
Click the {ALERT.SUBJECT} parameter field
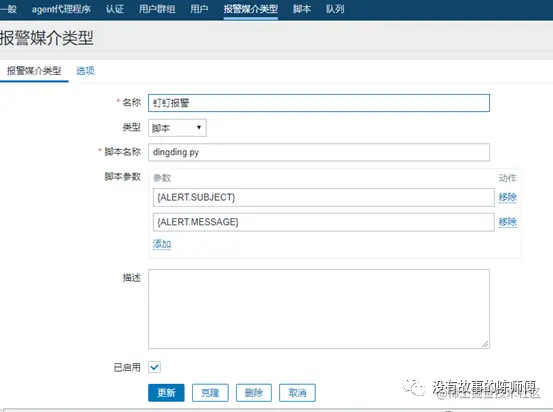point(323,197)
